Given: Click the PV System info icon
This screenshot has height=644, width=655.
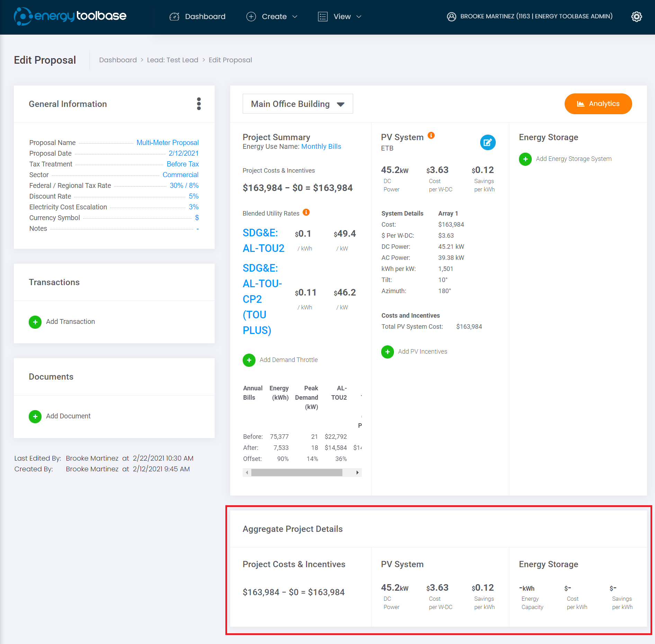Looking at the screenshot, I should click(431, 135).
